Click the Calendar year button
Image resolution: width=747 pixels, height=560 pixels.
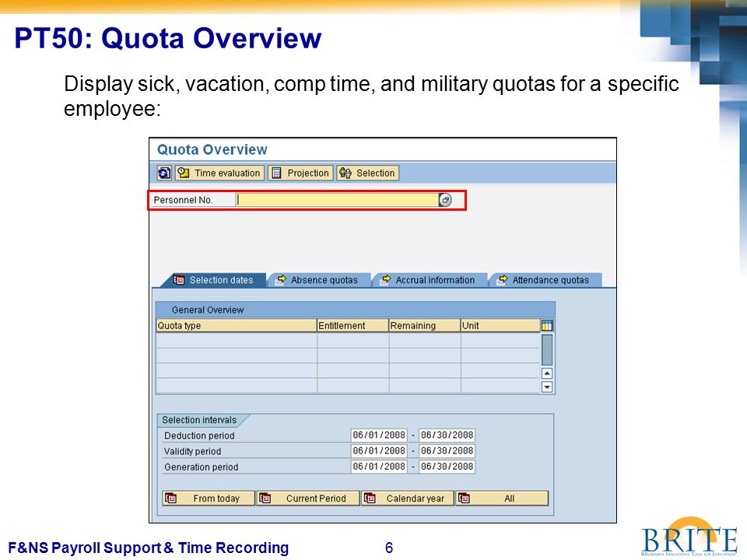(x=407, y=499)
